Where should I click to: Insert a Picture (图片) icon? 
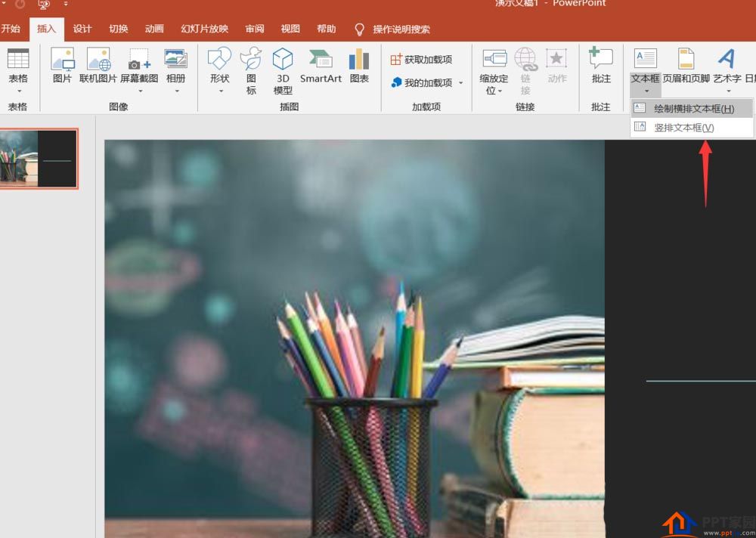pos(62,59)
